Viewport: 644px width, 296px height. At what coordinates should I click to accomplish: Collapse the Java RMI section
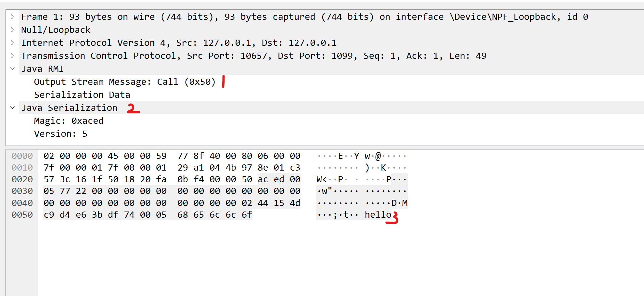coord(12,69)
